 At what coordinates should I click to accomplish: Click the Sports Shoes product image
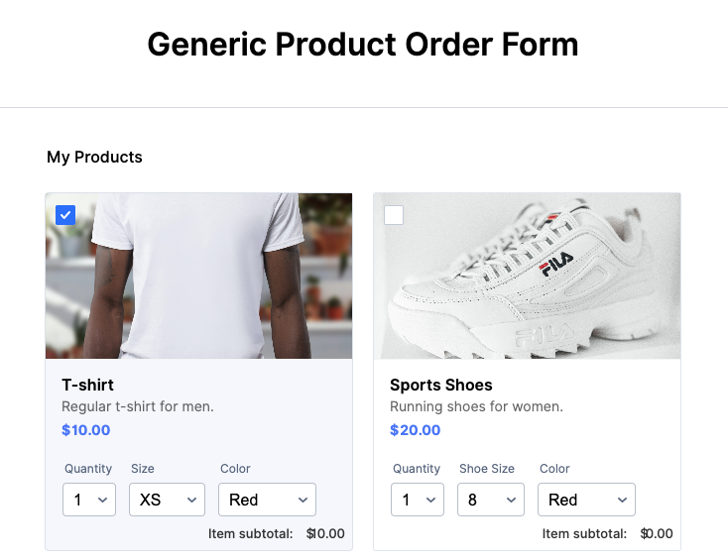tap(527, 276)
